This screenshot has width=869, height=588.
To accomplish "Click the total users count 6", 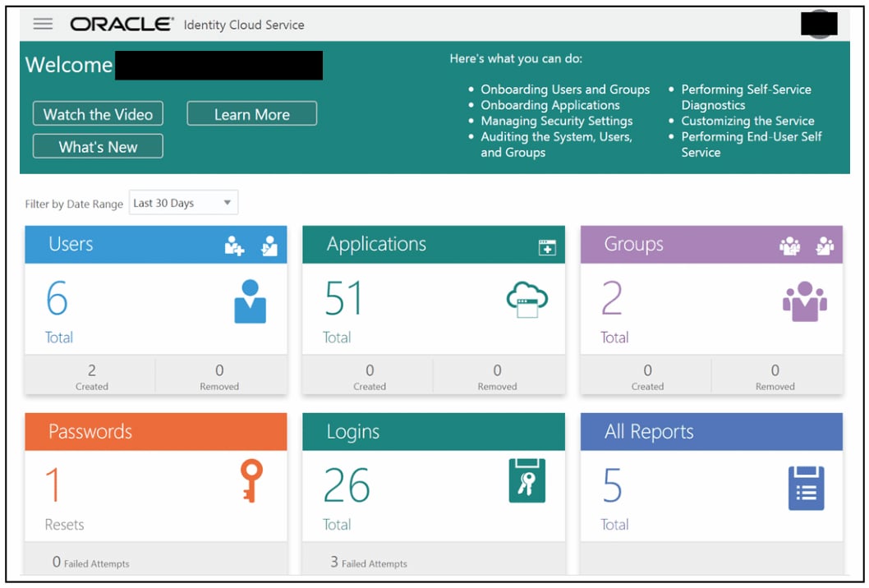I will (57, 298).
